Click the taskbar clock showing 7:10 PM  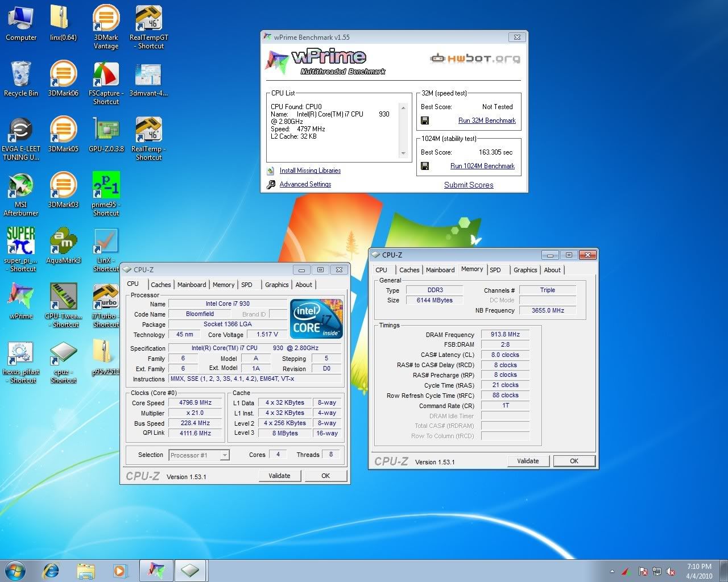click(x=699, y=571)
